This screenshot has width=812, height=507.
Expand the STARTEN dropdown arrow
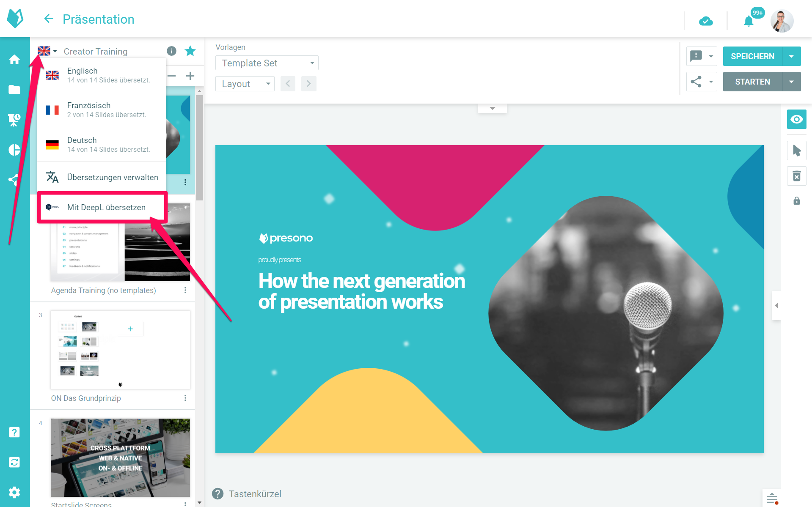[792, 82]
